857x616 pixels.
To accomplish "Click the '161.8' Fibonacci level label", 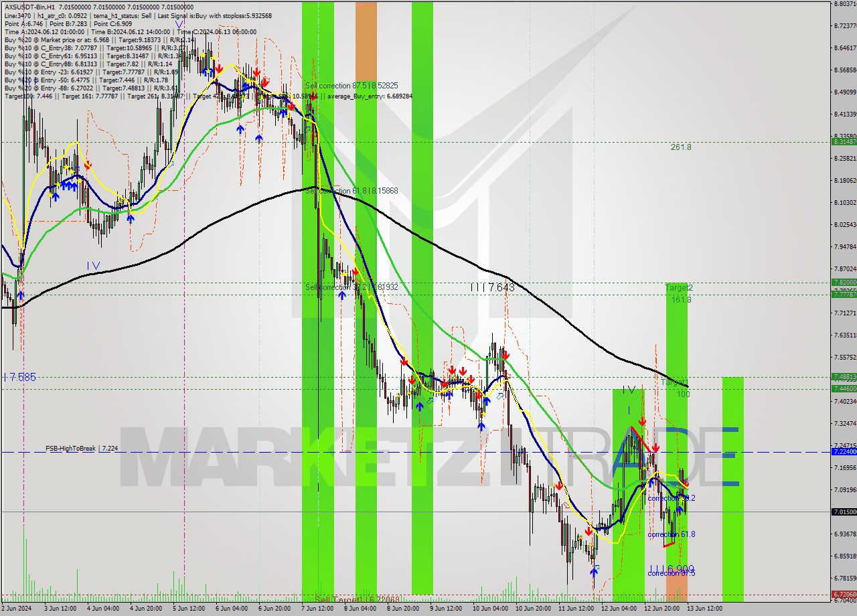I will 681,300.
